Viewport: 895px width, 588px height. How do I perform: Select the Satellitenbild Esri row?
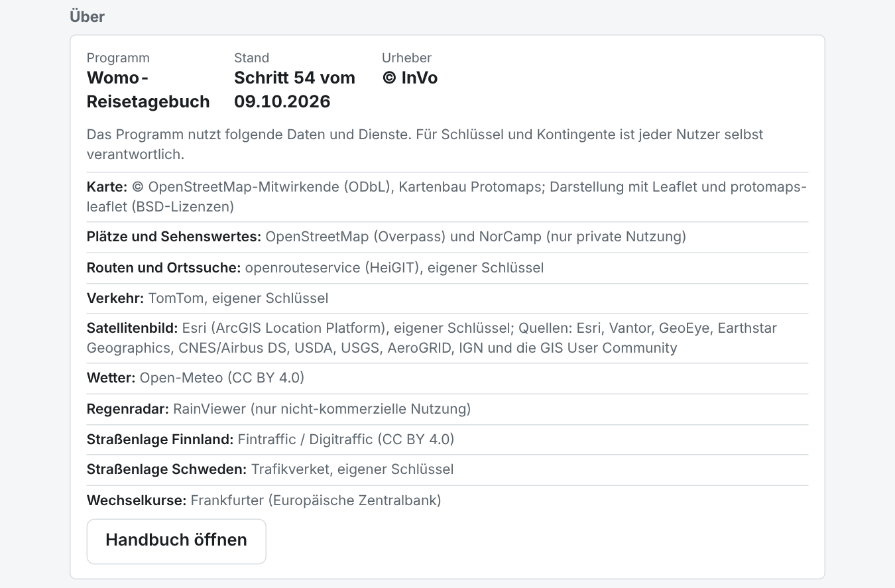pyautogui.click(x=447, y=338)
